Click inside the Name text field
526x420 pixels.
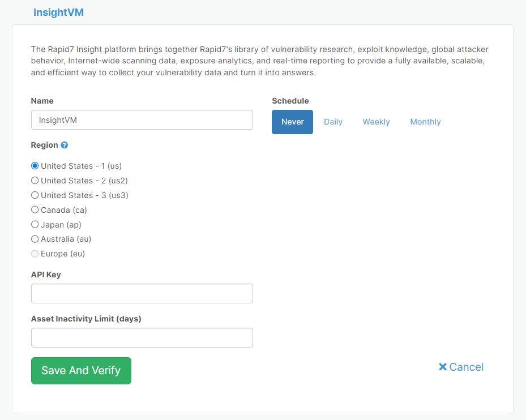click(x=142, y=119)
